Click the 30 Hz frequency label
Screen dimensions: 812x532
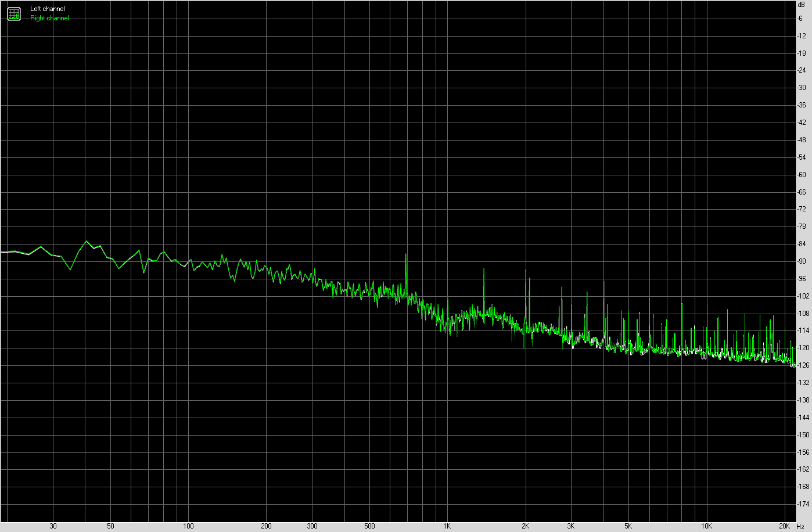(53, 526)
